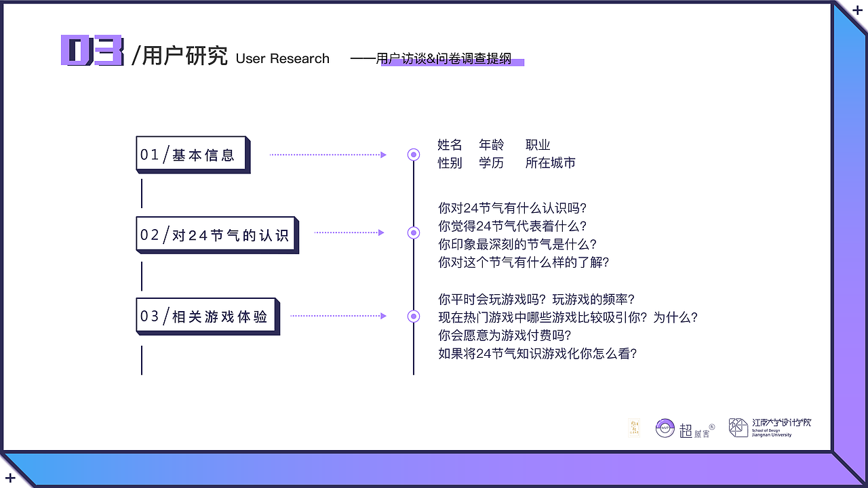Click the red seal stamp icon
This screenshot has width=868, height=488.
pos(633,428)
